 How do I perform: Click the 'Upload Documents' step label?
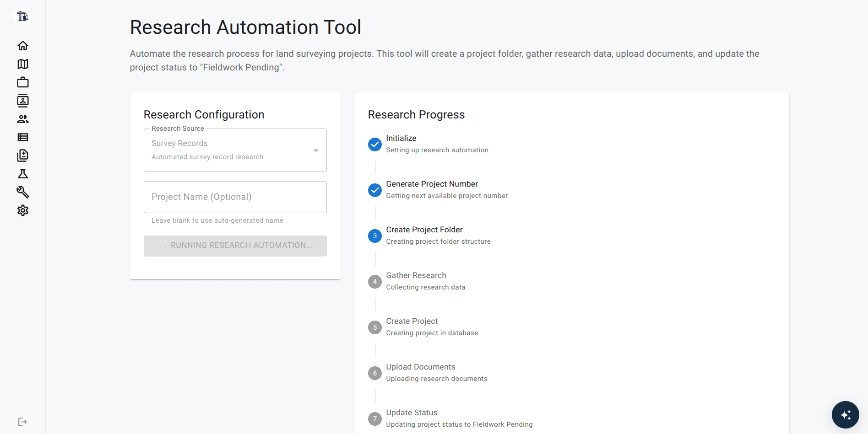pyautogui.click(x=421, y=367)
